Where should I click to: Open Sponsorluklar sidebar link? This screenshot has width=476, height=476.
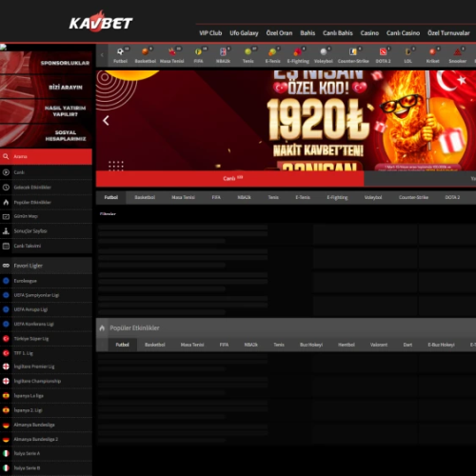pos(65,63)
